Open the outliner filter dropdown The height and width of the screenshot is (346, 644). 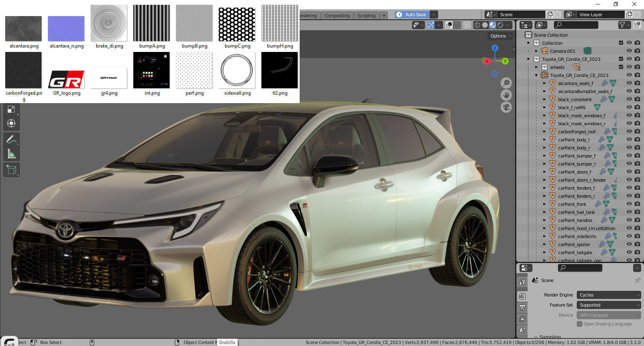[624, 25]
